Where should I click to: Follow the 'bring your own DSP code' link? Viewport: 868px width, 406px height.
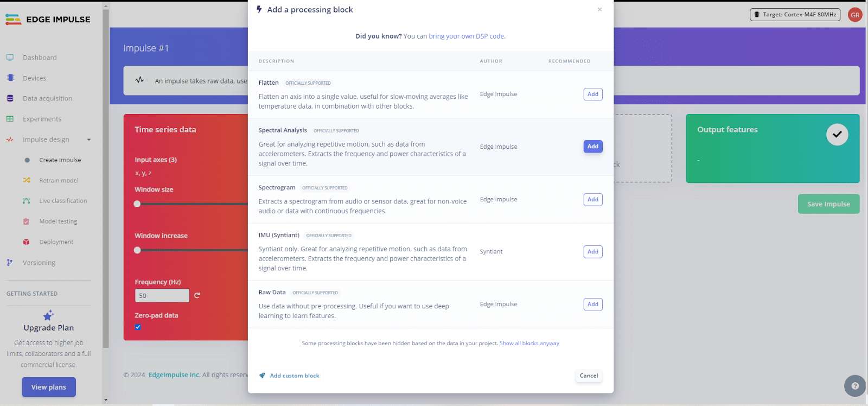(467, 36)
